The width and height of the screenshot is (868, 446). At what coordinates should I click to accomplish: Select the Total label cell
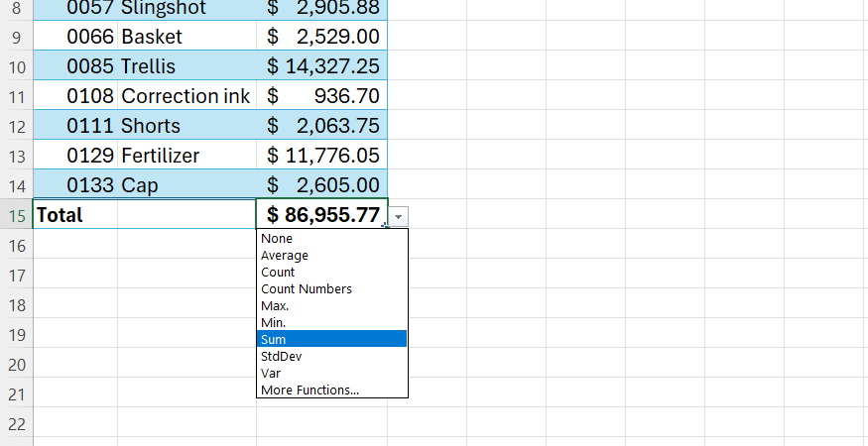coord(75,214)
